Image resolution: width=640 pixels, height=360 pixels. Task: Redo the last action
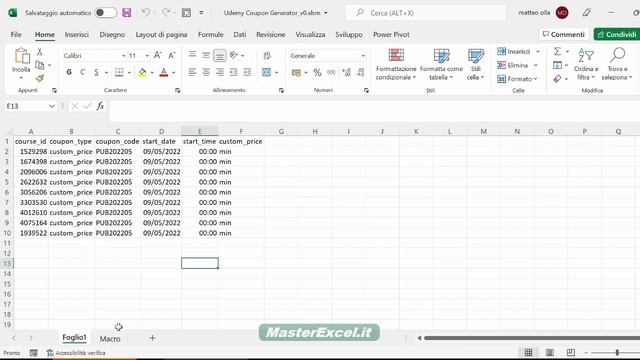tap(166, 13)
